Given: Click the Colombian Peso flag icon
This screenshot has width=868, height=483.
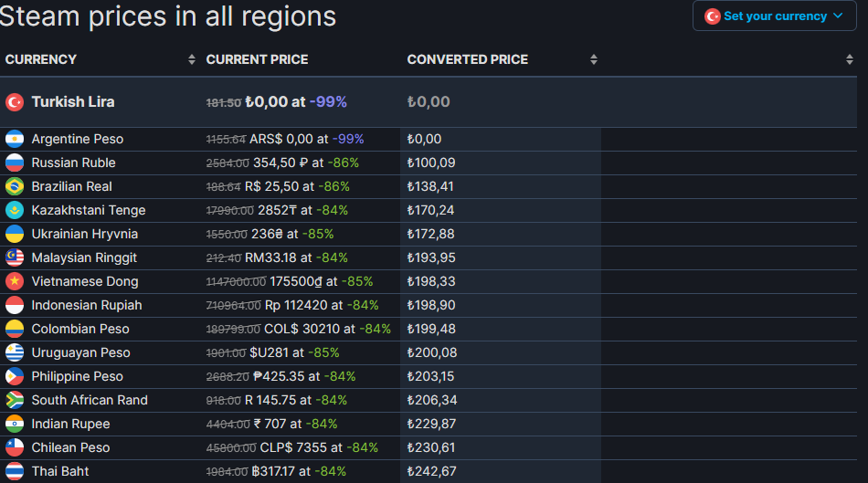Looking at the screenshot, I should (x=15, y=330).
